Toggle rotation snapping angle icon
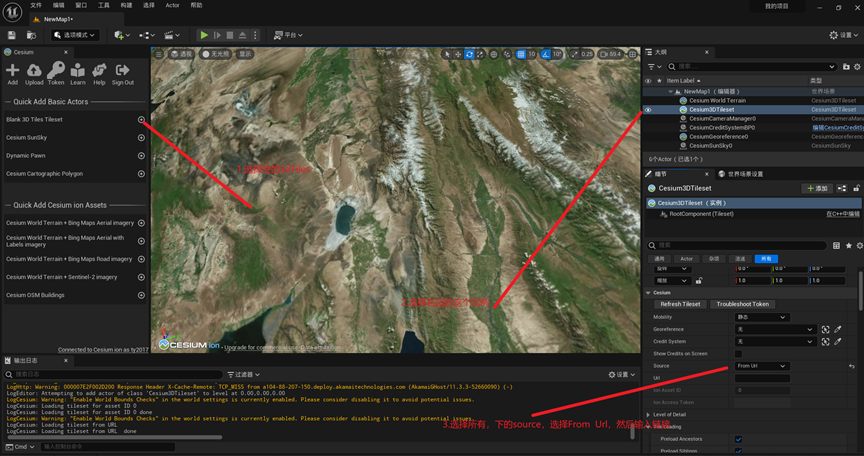This screenshot has width=864, height=456. tap(546, 54)
